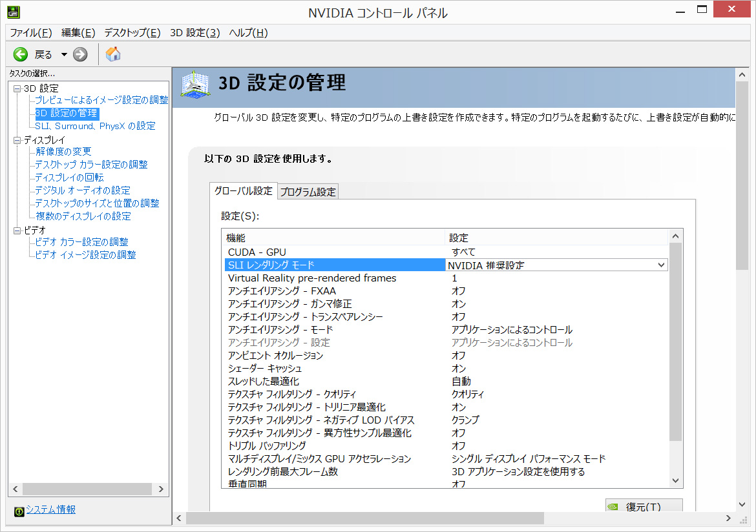756x532 pixels.
Task: Collapse the ディスプレイ tree node
Action: click(x=17, y=140)
